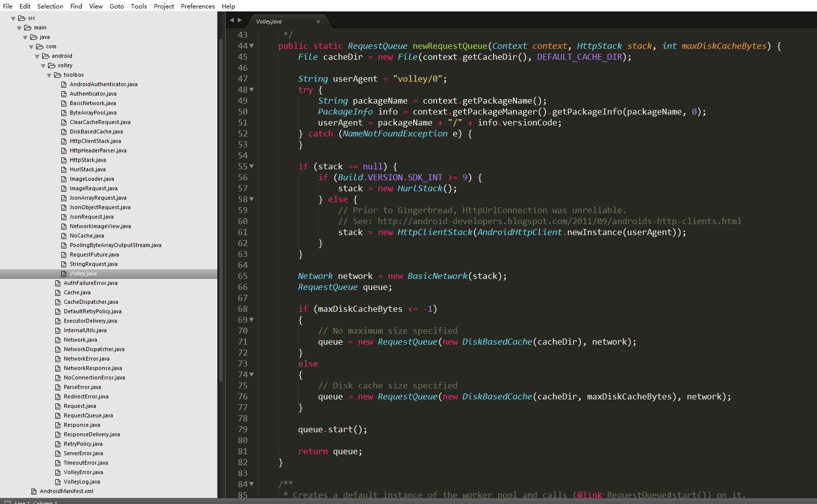
Task: Open CacheDispatcher.java in the sidebar
Action: (91, 302)
